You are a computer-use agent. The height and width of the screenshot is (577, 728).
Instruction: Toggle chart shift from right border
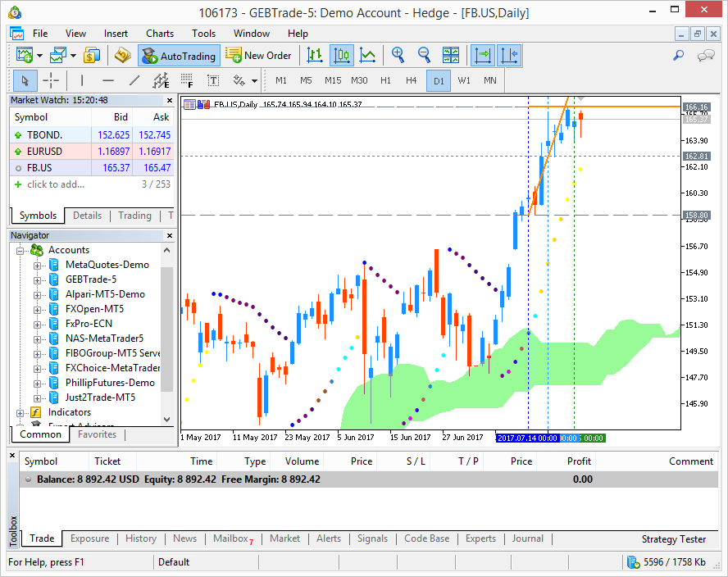[x=509, y=56]
